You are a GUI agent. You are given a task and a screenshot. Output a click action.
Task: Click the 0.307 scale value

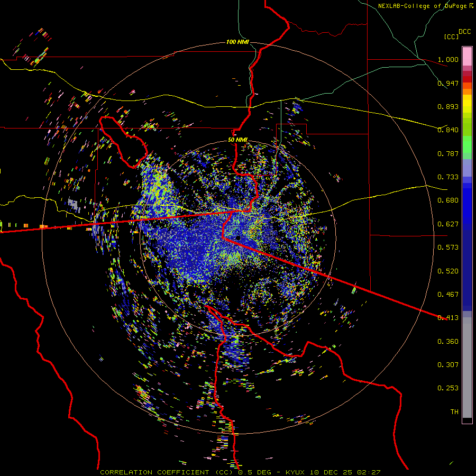(x=448, y=365)
